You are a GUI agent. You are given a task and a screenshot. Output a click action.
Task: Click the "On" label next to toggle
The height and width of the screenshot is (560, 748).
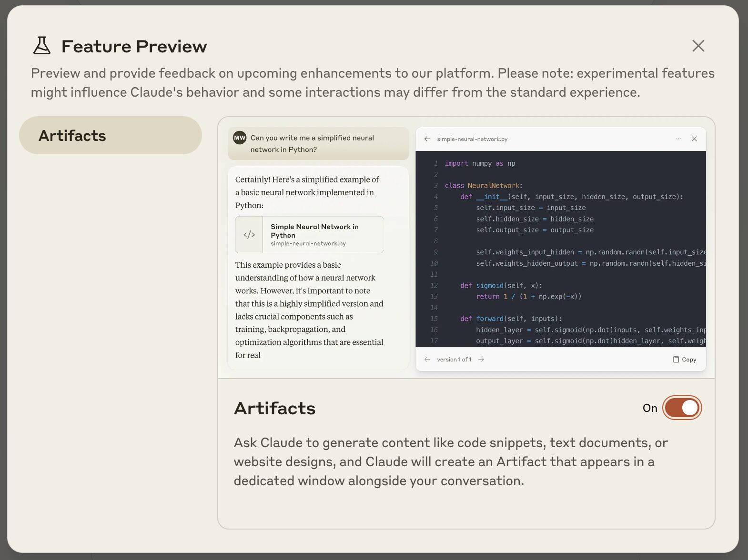(649, 408)
